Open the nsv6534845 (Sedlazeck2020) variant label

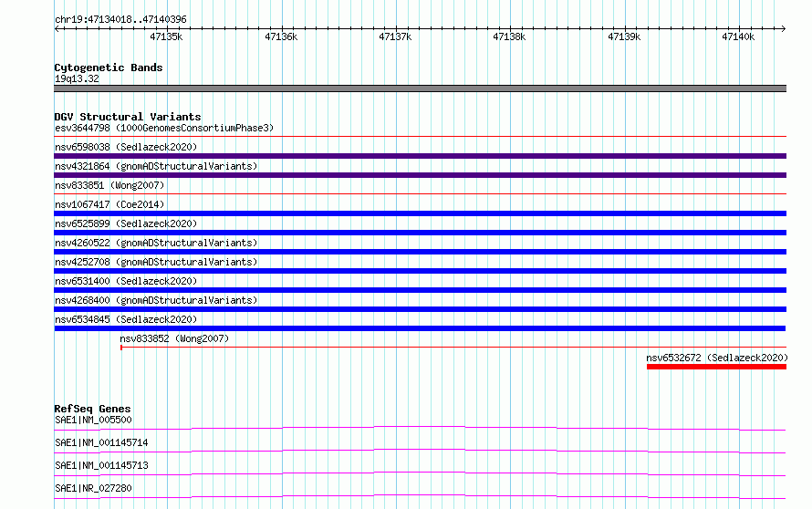click(x=126, y=319)
